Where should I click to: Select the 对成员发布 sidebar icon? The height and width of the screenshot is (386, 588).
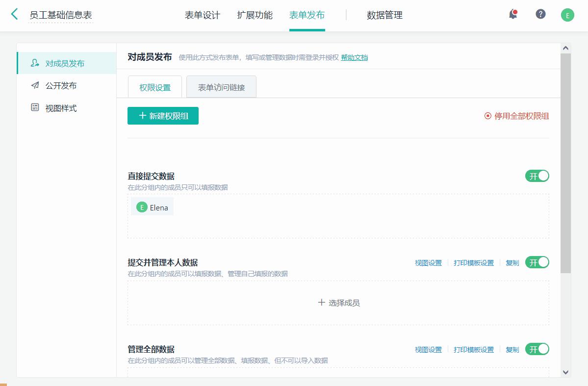[34, 63]
